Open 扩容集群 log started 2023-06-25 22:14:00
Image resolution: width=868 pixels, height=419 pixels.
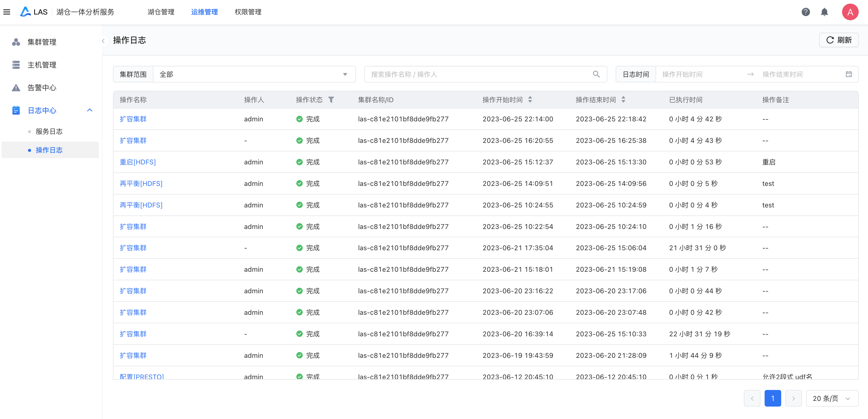(133, 119)
